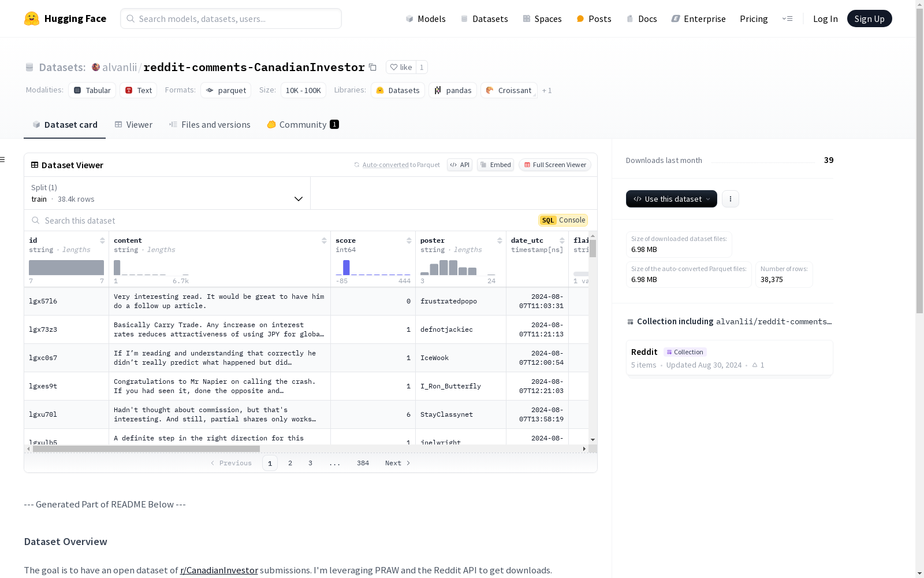Sort by the id column
924x578 pixels.
tap(102, 240)
